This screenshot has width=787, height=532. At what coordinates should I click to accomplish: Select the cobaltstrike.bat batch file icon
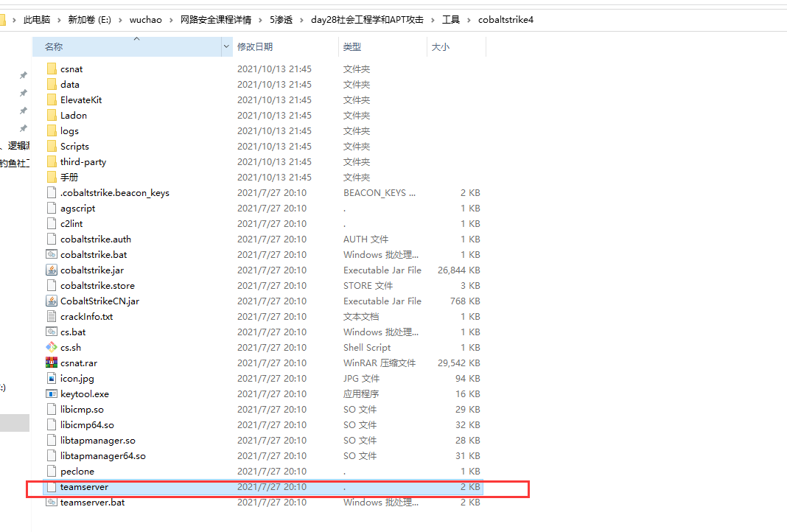51,254
